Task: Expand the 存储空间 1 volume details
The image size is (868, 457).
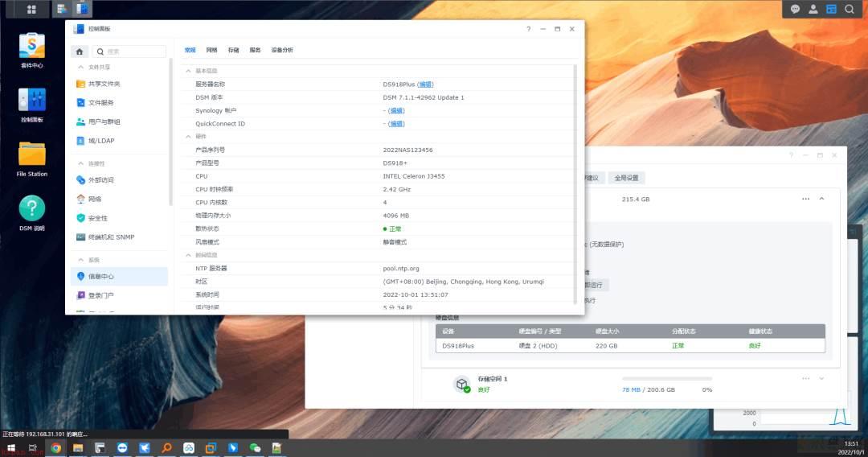Action: tap(821, 378)
